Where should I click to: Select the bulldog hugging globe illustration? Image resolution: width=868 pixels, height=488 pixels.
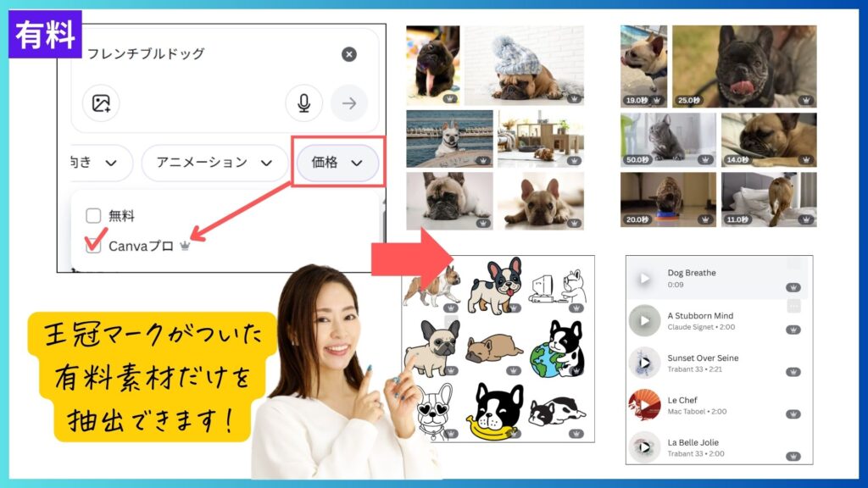coord(555,348)
